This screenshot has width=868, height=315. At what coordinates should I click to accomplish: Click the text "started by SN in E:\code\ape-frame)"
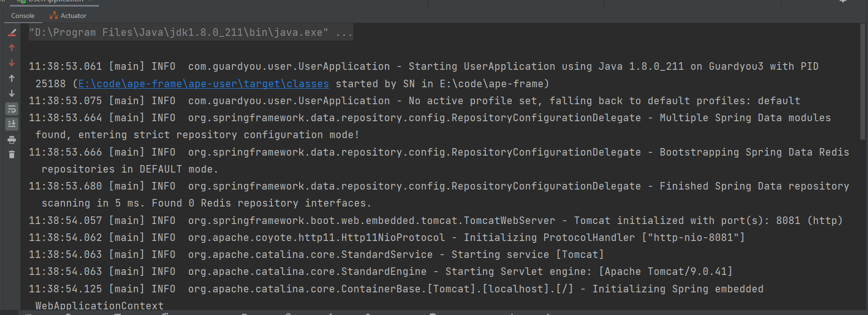pyautogui.click(x=442, y=84)
